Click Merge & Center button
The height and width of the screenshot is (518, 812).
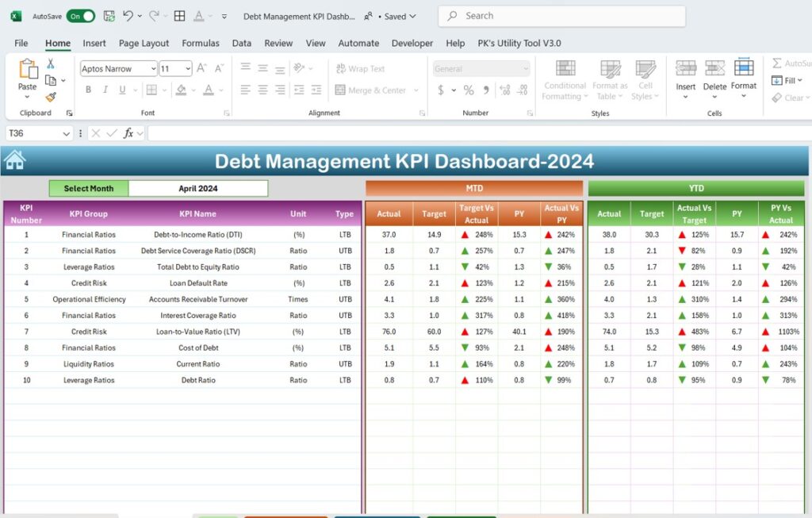pyautogui.click(x=371, y=90)
